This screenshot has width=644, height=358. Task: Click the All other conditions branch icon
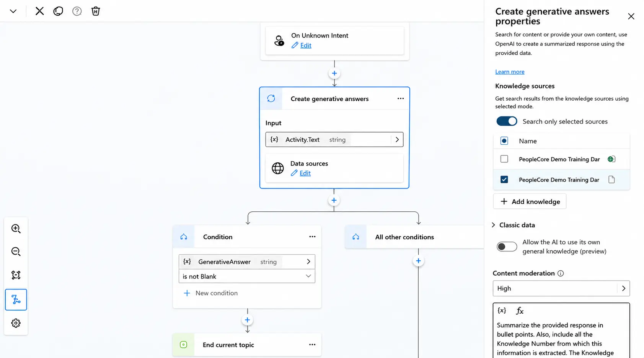356,237
